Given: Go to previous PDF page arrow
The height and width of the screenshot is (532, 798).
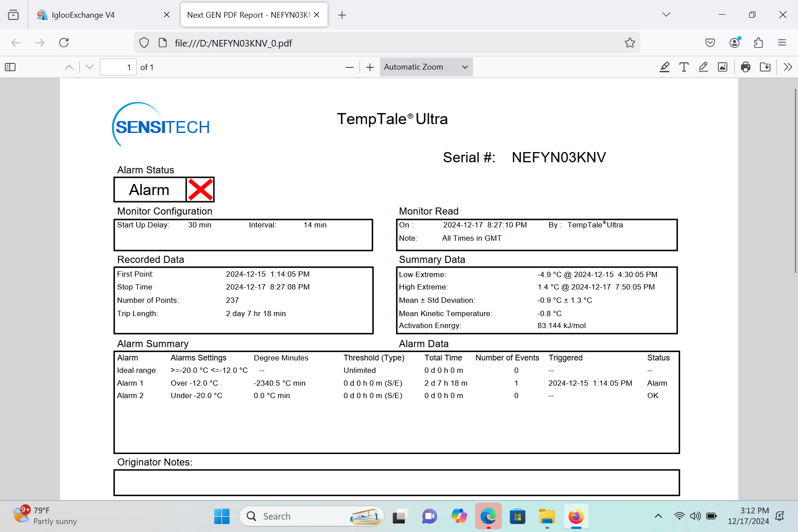Looking at the screenshot, I should [69, 67].
